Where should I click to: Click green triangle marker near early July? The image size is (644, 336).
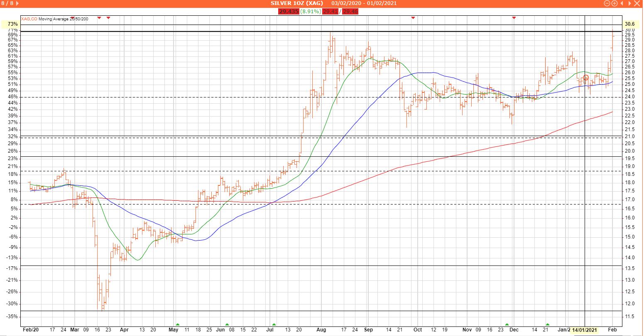pyautogui.click(x=274, y=324)
